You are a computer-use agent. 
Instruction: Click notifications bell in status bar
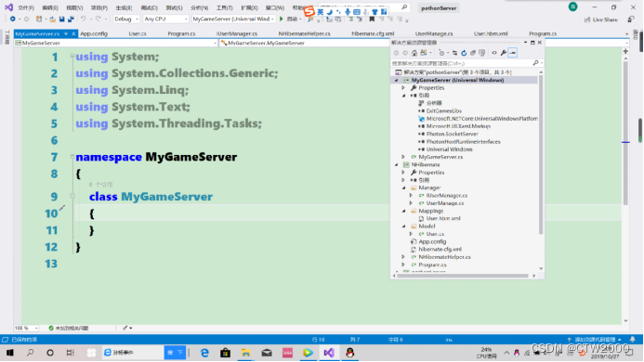tap(633, 340)
